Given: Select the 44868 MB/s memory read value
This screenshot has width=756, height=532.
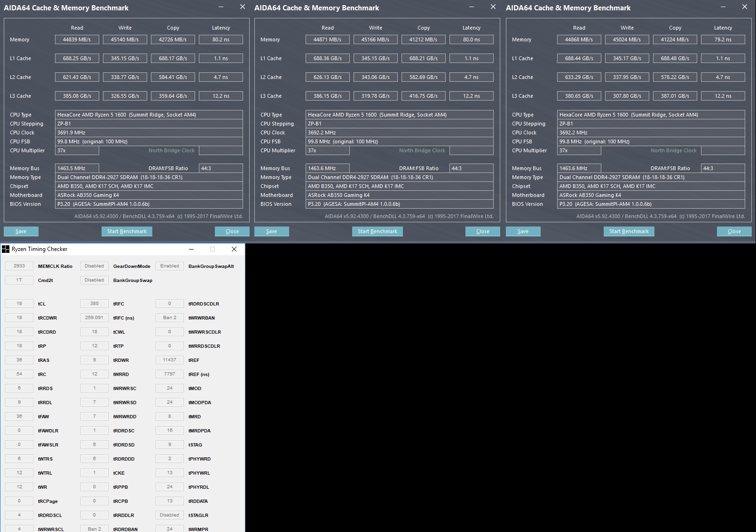Looking at the screenshot, I should [579, 39].
